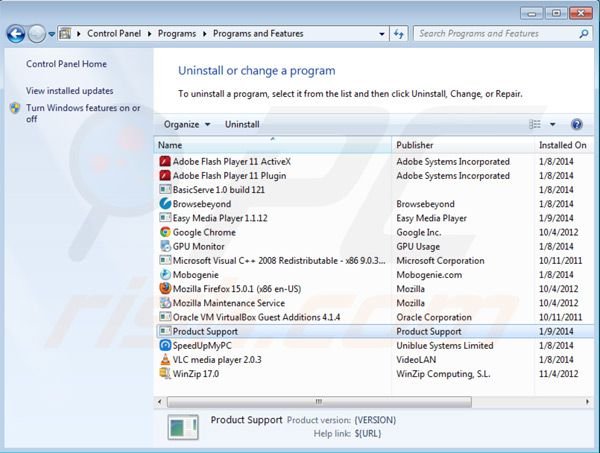
Task: Click the WinZip 17.0 icon
Action: coord(165,373)
